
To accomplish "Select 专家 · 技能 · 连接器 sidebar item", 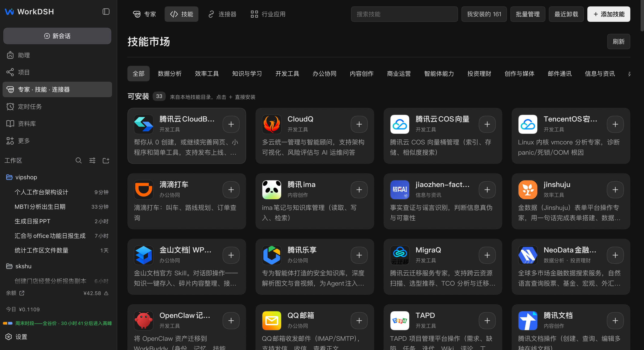I will click(57, 89).
